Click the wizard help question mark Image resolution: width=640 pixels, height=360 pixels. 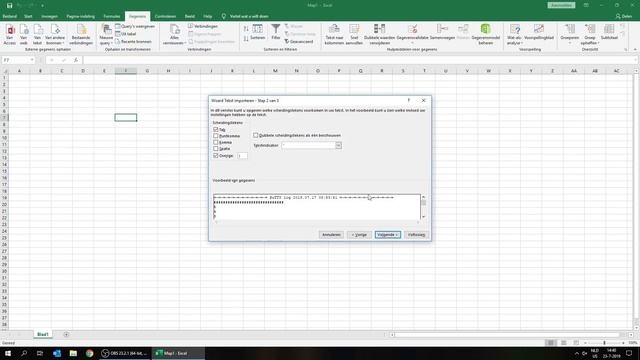point(409,100)
